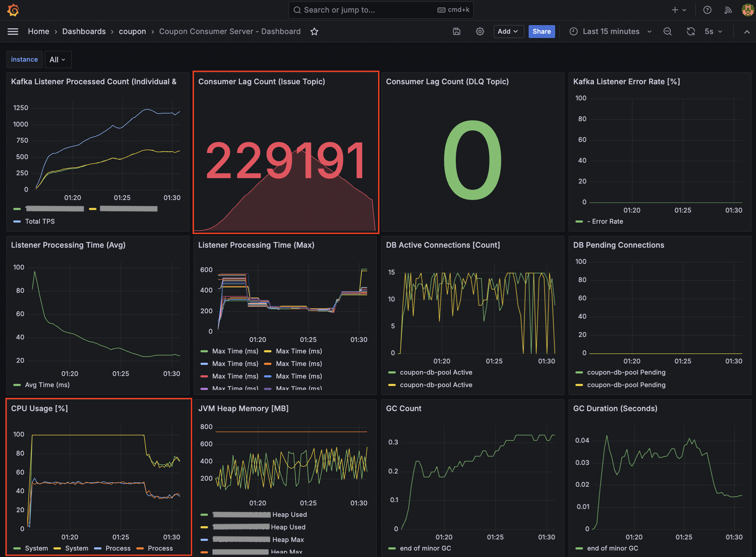Click the Add button
The image size is (756, 557).
[508, 32]
